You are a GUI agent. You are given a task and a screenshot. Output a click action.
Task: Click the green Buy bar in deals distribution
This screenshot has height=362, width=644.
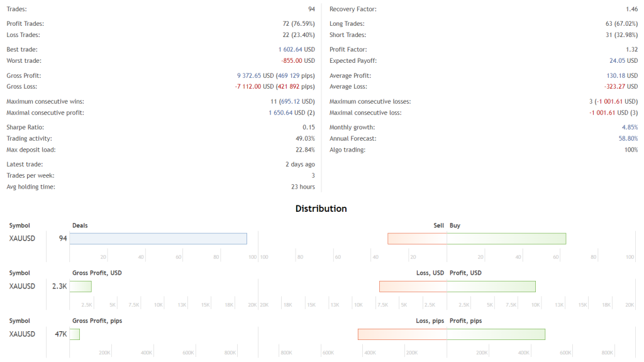506,239
